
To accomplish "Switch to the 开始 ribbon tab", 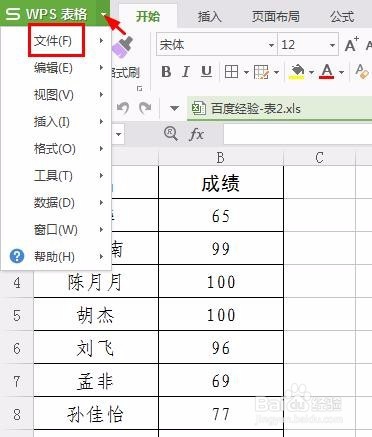I will pos(148,16).
